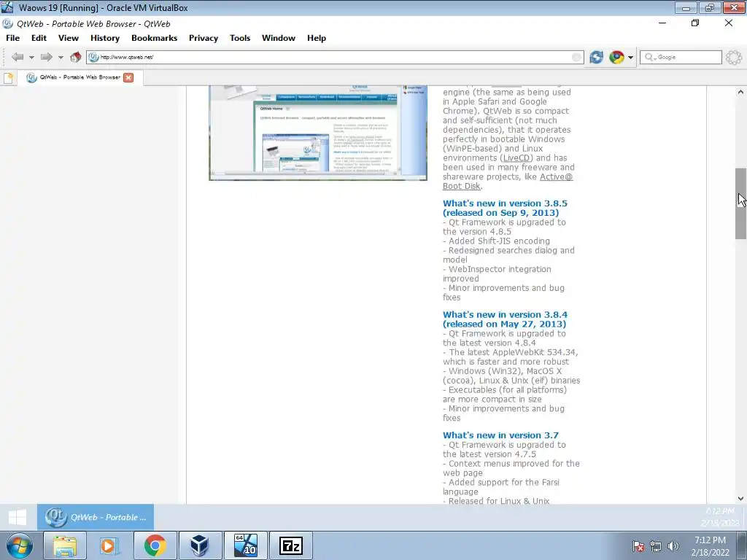
Task: Click the new tab page icon
Action: 9,77
